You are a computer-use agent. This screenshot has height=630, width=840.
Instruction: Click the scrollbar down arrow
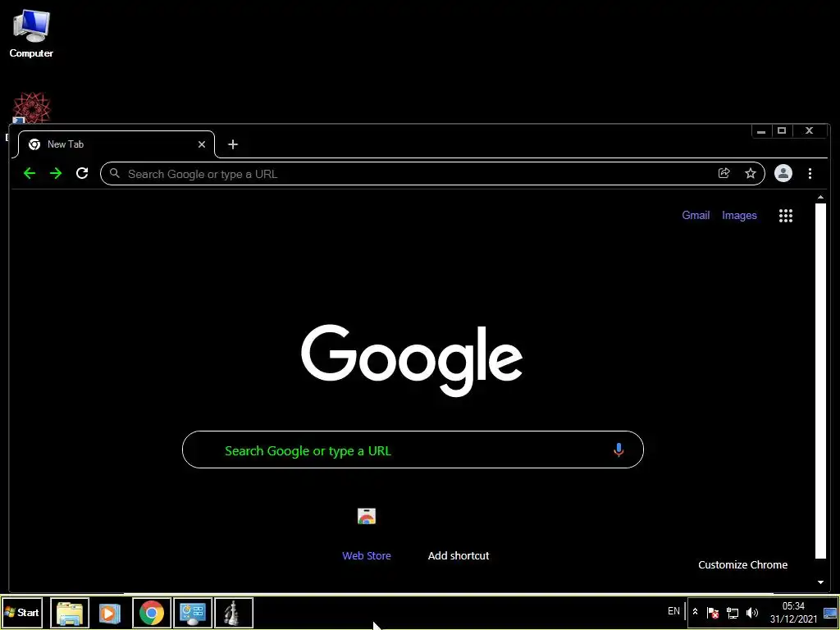click(820, 582)
